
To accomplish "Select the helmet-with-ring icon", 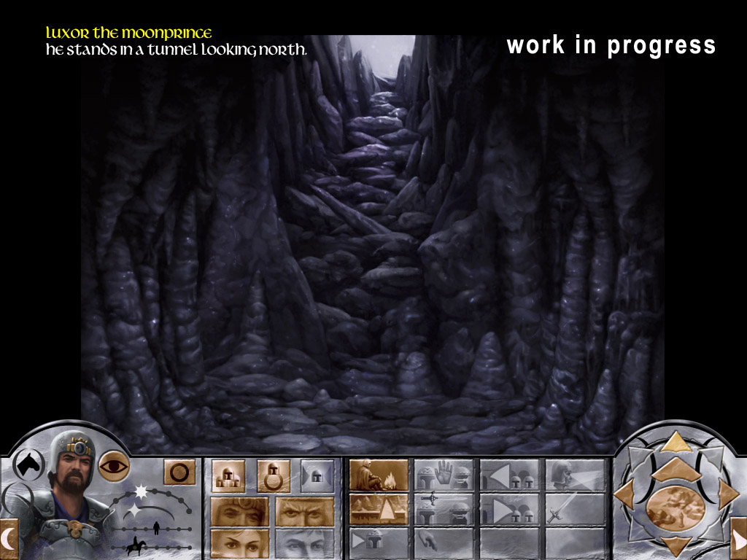I will 274,475.
